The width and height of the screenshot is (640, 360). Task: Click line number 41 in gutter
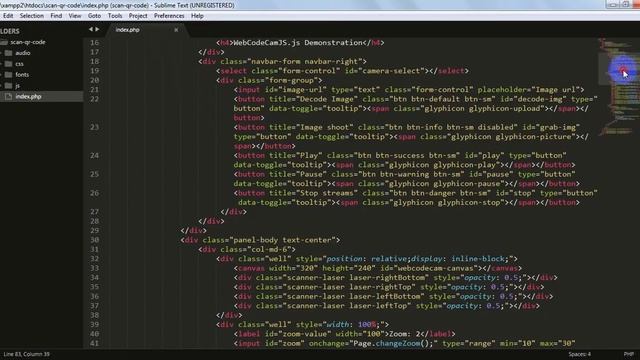tap(94, 344)
